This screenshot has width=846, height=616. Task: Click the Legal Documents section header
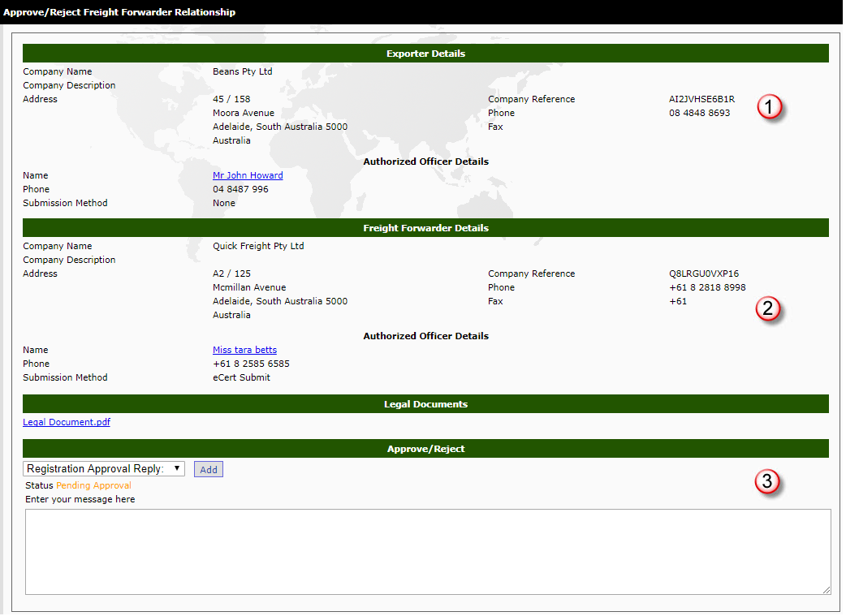coord(425,404)
